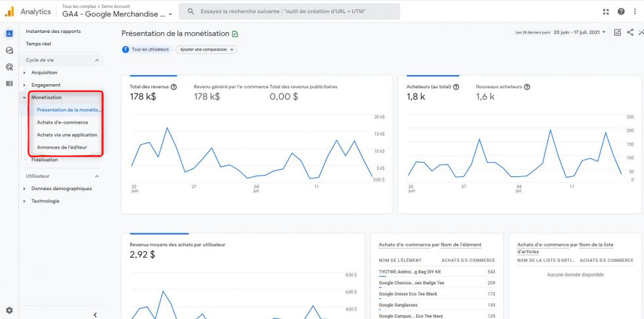Click the Google Sunglasses row
This screenshot has width=644, height=319.
(x=436, y=305)
